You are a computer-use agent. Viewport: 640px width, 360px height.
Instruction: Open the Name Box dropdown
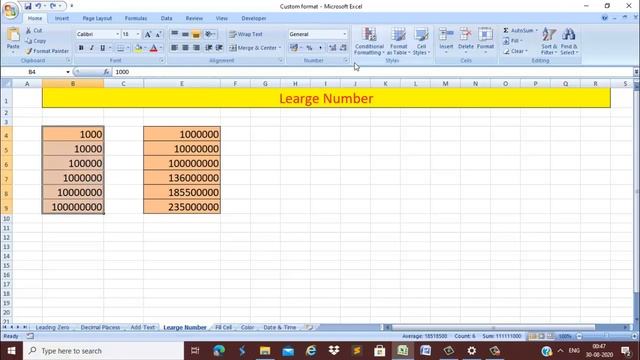pos(68,72)
